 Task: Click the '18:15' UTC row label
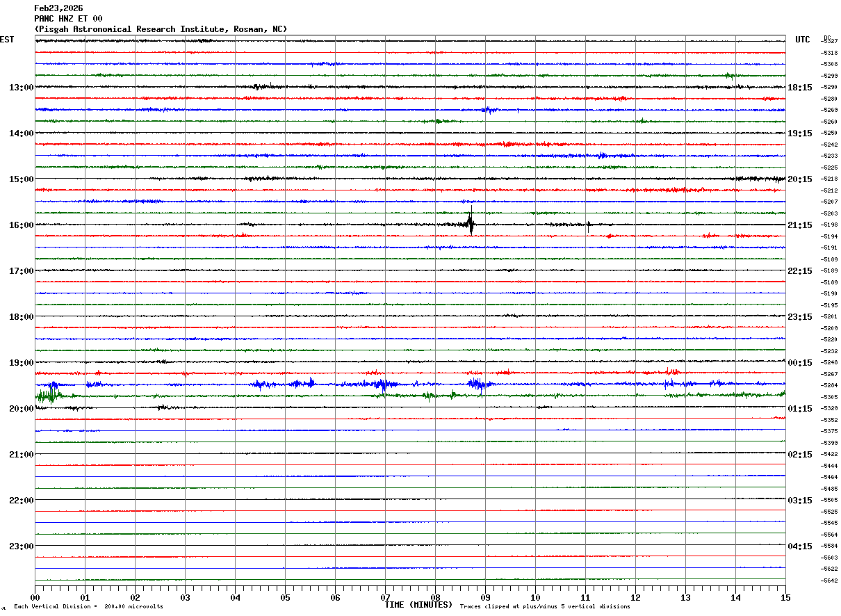(800, 88)
